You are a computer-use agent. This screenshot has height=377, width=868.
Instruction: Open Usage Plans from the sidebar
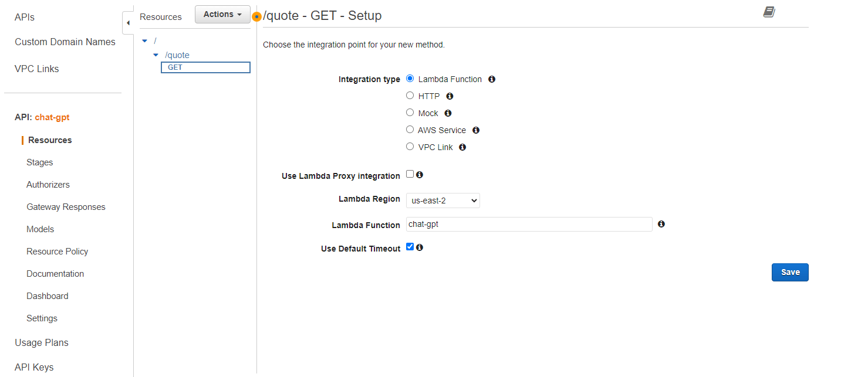[41, 342]
